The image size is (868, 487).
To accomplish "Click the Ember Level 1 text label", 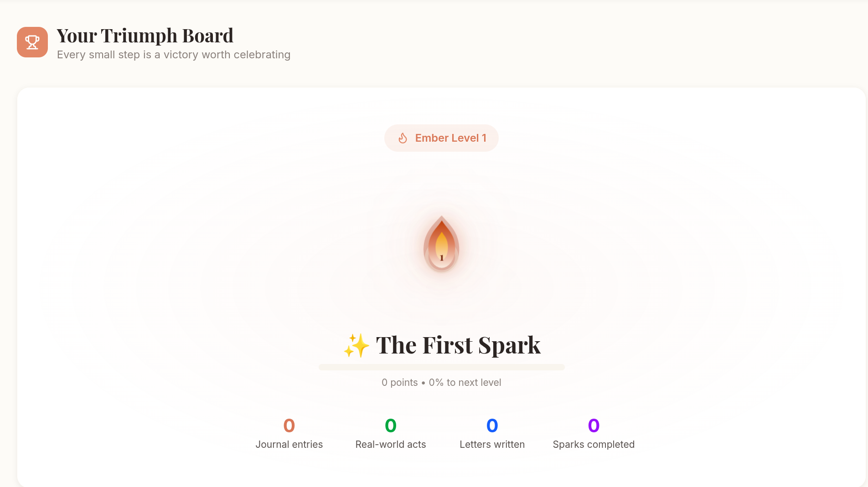I will tap(451, 138).
